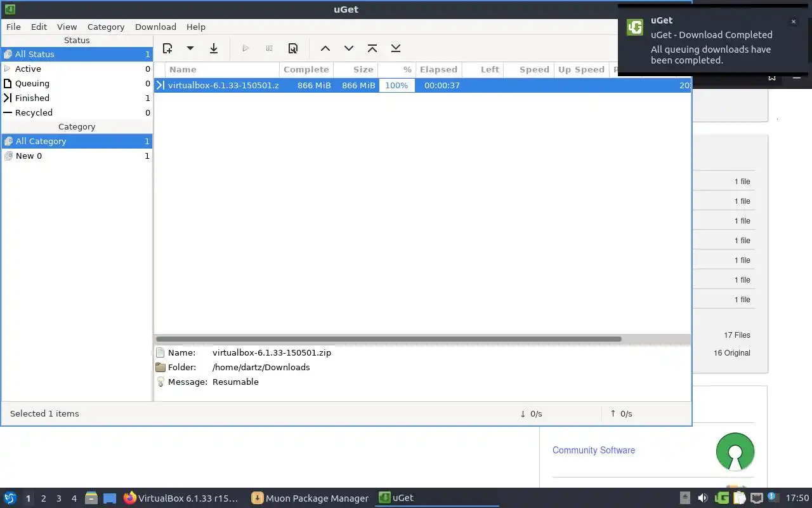Click the virtualbox-6.1.33-150501.zip name field
This screenshot has width=812, height=508.
click(x=272, y=352)
